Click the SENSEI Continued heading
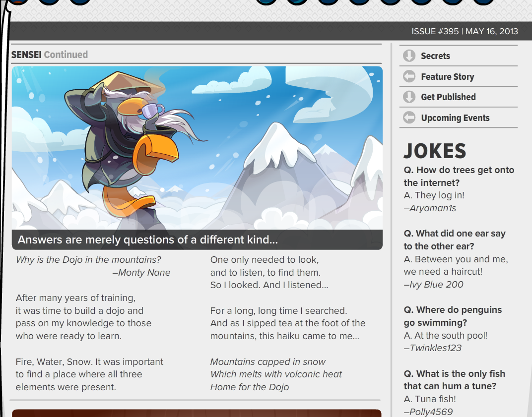 click(50, 55)
